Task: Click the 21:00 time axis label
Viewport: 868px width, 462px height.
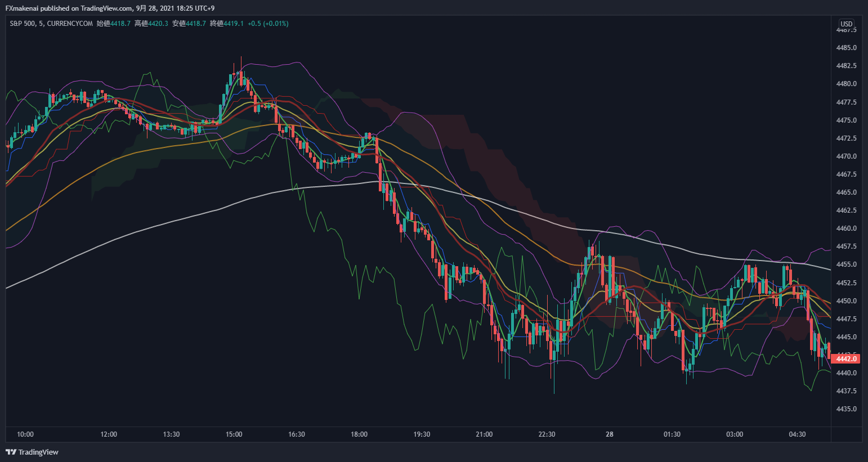Action: pyautogui.click(x=484, y=434)
